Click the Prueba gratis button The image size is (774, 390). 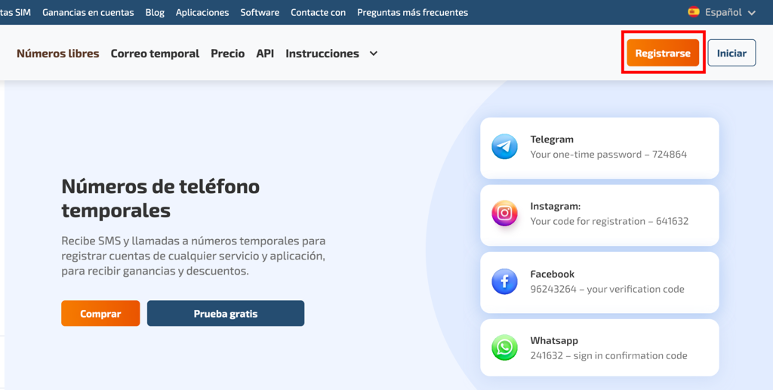coord(226,313)
